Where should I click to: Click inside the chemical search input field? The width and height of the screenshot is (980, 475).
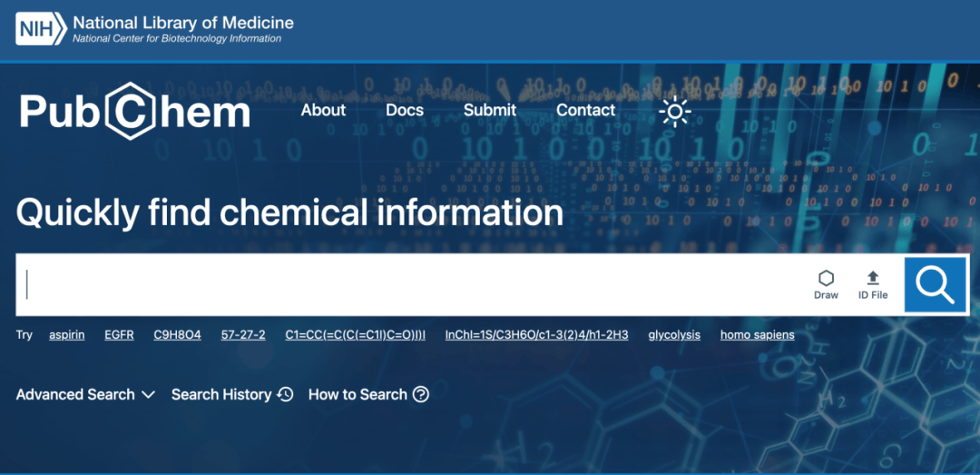point(408,284)
